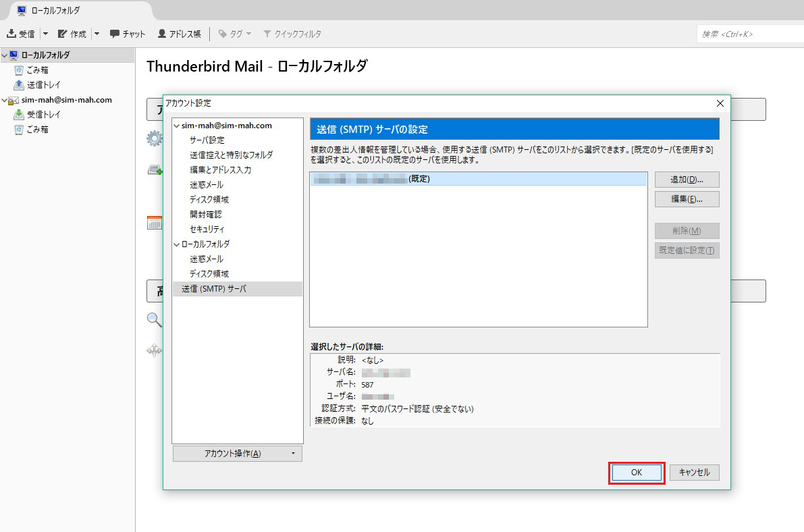Click the 受信 (Get Messages) toolbar icon
The image size is (804, 532).
12,34
